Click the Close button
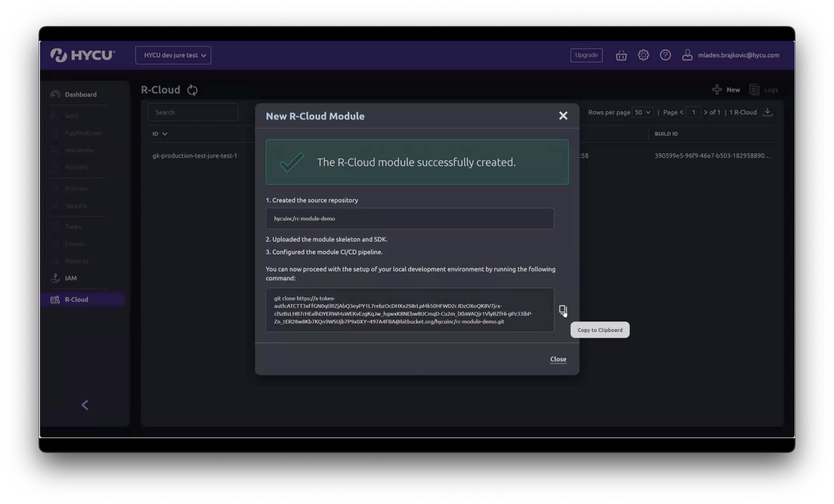Viewport: 834px width, 504px height. (x=557, y=359)
